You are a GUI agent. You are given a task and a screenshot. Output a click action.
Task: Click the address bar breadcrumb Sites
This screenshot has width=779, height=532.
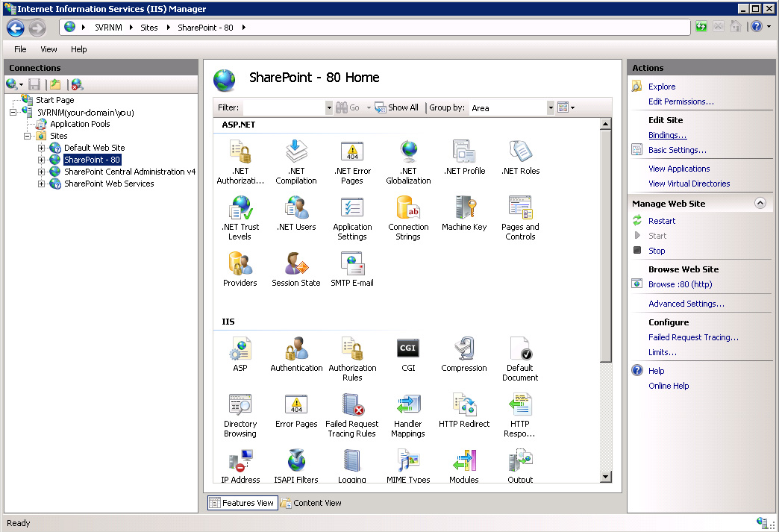click(149, 28)
